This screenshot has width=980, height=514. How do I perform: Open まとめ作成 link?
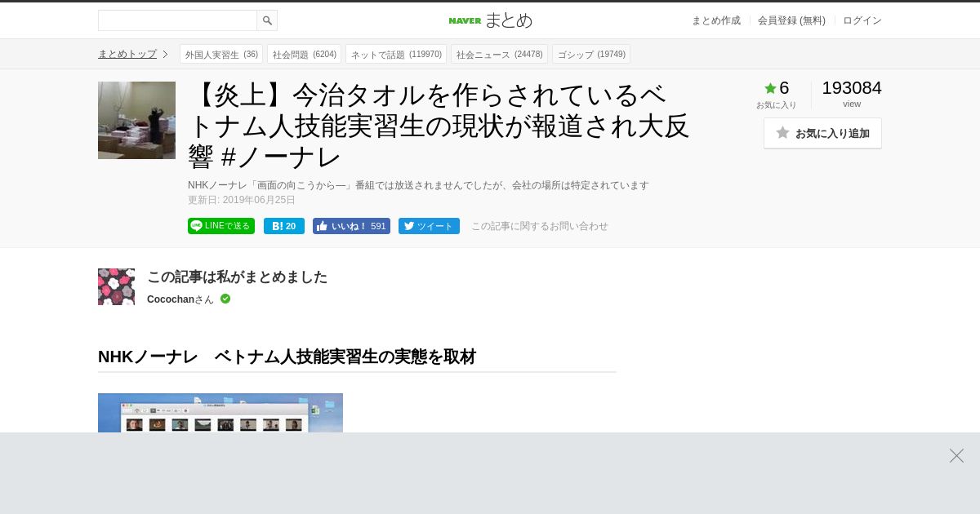tap(716, 20)
